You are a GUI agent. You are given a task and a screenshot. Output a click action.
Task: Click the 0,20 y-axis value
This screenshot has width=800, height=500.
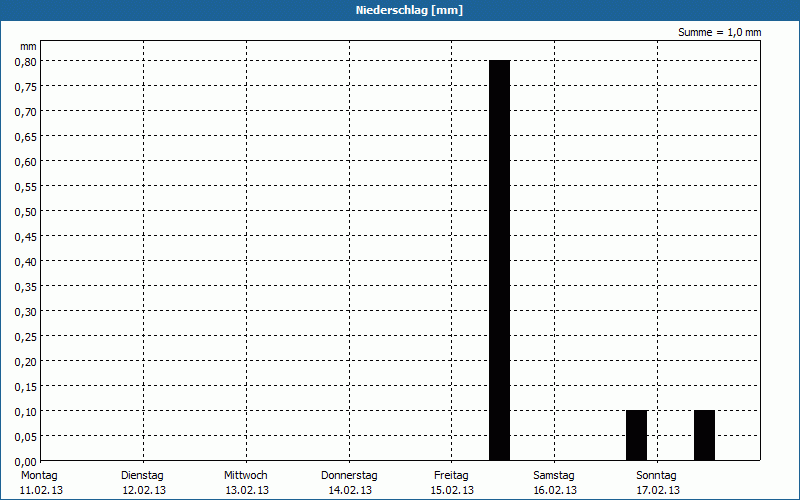point(26,362)
